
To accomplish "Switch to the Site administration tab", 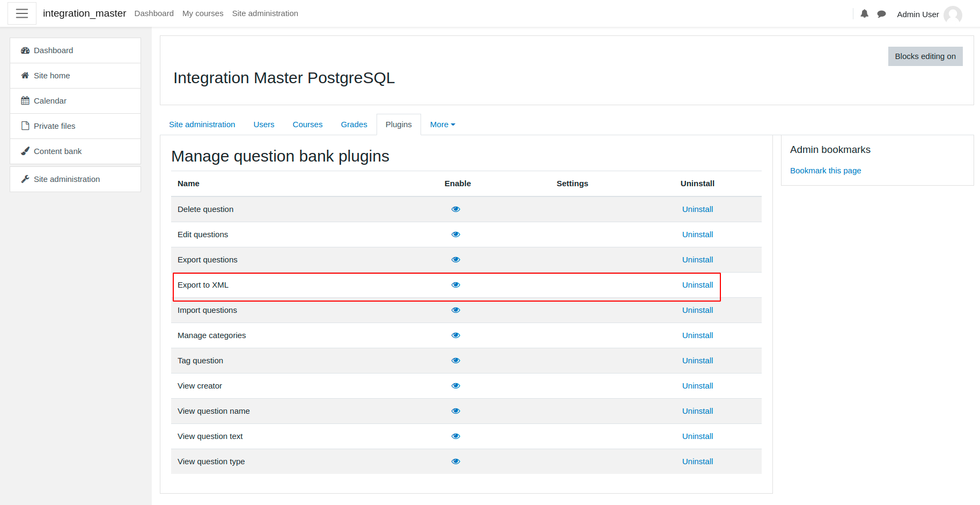I will [x=202, y=125].
